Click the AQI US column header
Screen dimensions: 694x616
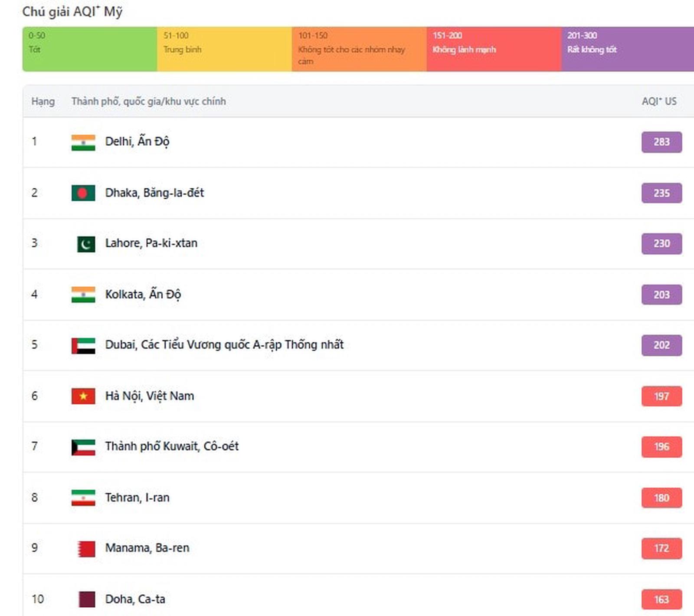659,102
